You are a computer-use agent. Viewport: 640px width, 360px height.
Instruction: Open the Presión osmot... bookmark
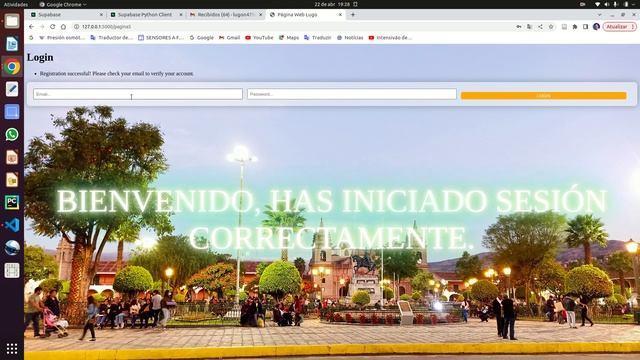pyautogui.click(x=62, y=38)
